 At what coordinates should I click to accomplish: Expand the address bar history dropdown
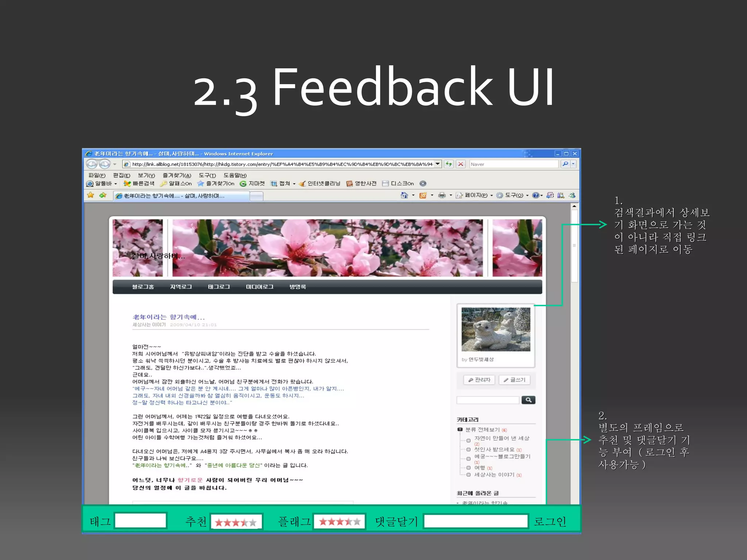[x=438, y=164]
